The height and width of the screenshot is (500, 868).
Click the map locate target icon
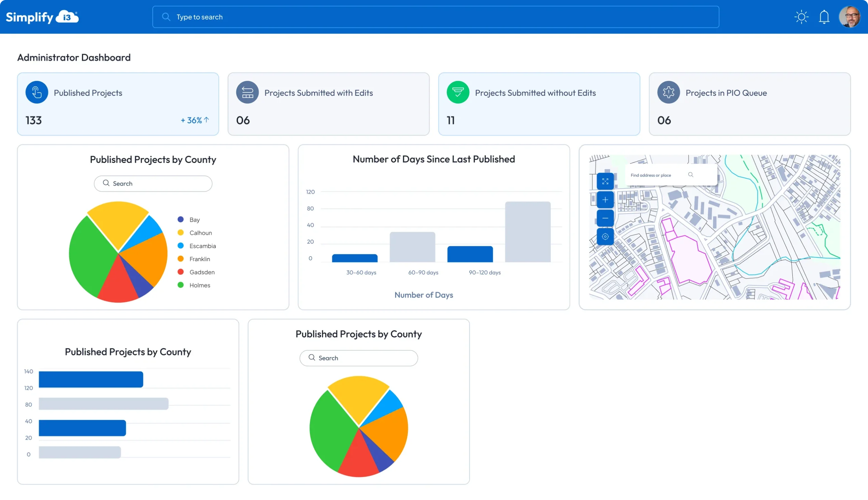(605, 236)
